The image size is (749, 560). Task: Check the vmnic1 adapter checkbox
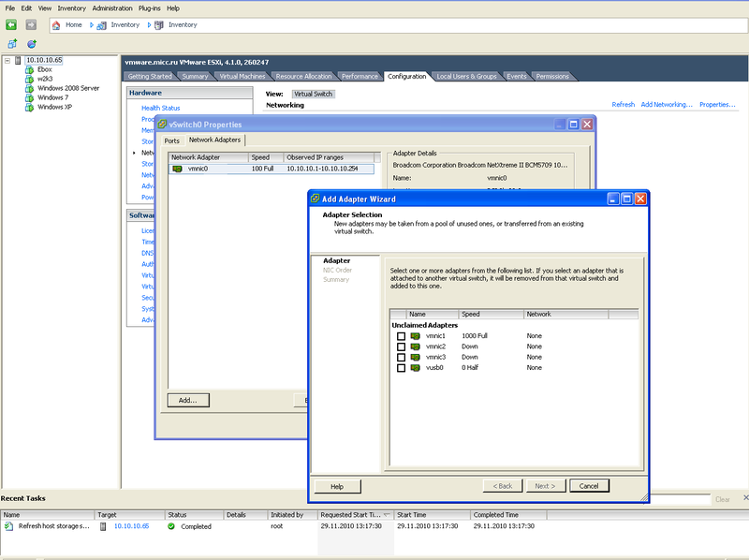tap(402, 336)
